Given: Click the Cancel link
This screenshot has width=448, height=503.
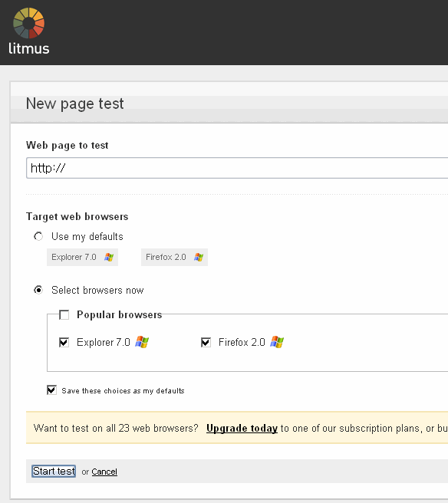Looking at the screenshot, I should coord(104,472).
